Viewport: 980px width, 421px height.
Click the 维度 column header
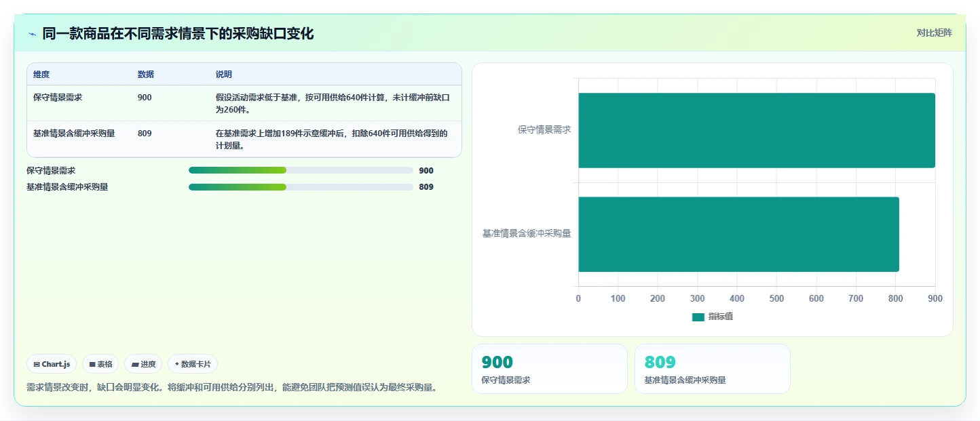click(x=41, y=75)
